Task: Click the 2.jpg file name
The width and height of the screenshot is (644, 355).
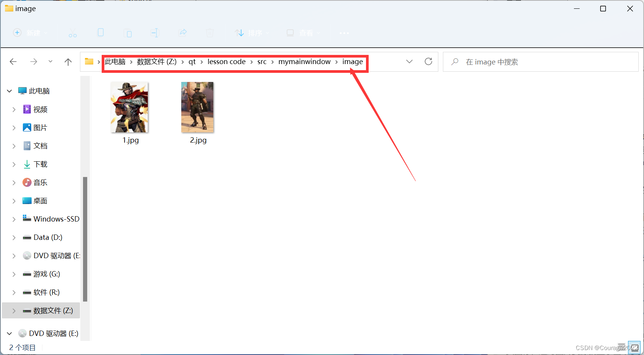Action: tap(198, 140)
